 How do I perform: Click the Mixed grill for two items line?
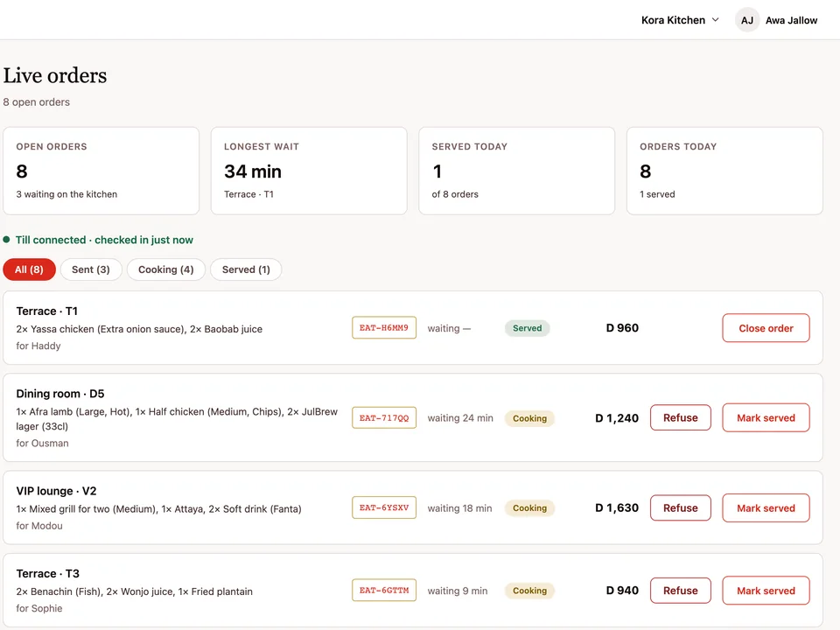coord(158,509)
